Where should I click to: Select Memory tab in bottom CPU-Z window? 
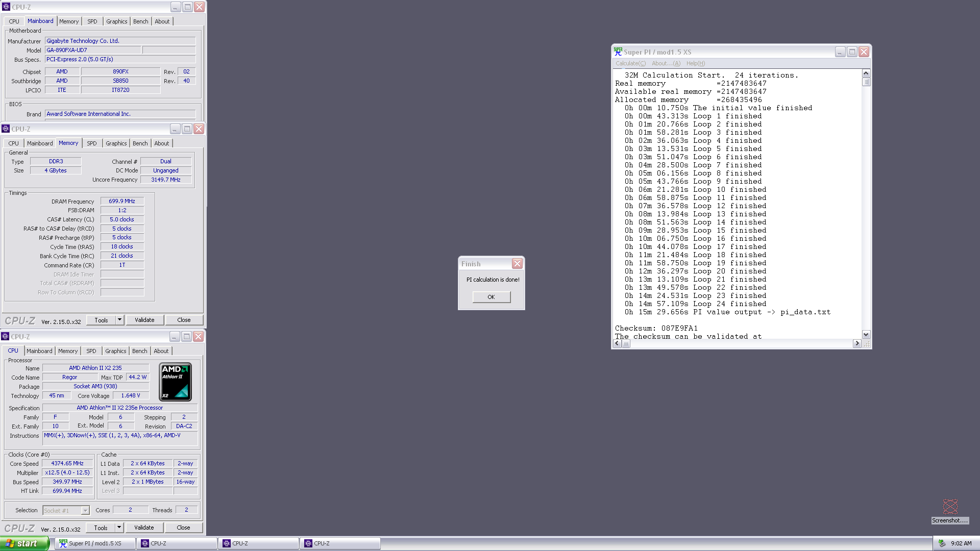68,351
